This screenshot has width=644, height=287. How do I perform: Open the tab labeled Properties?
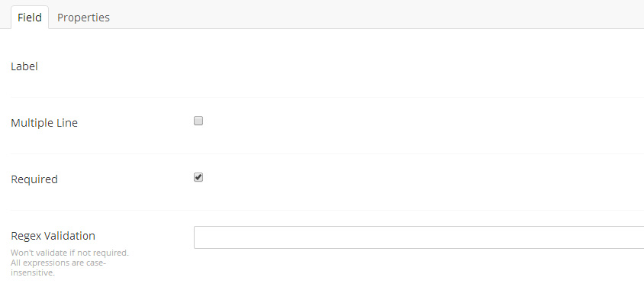[83, 18]
